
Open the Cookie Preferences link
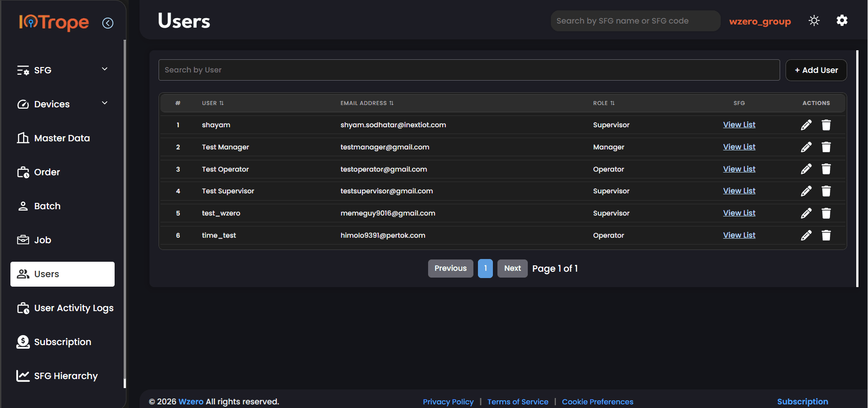click(x=598, y=402)
